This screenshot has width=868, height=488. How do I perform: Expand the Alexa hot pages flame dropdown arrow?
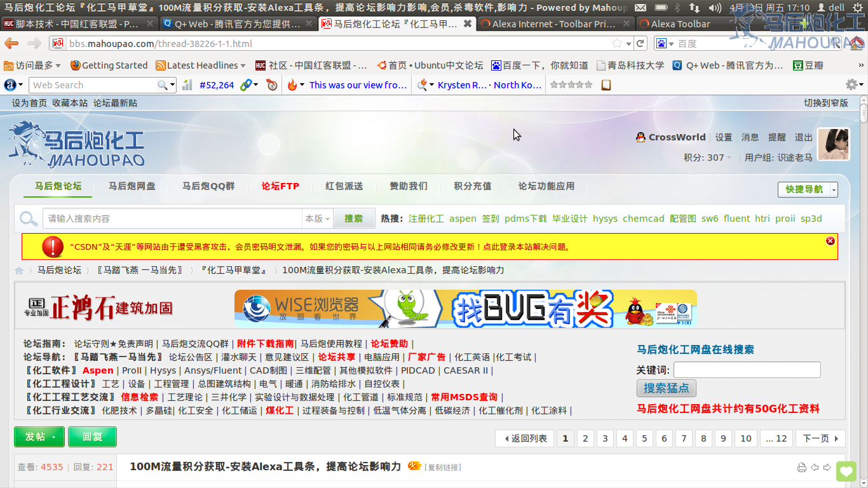[x=302, y=85]
